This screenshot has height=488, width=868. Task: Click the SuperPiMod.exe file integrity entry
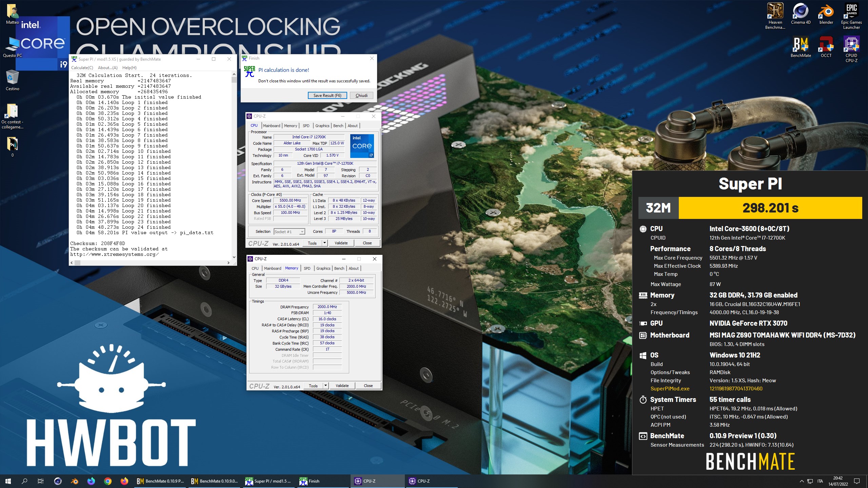tap(670, 389)
